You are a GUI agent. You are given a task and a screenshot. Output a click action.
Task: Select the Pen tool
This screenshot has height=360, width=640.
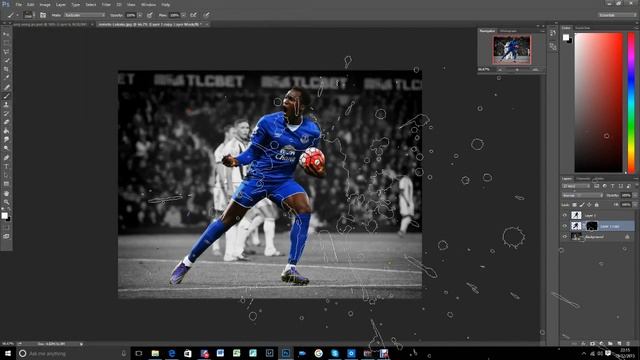point(6,158)
